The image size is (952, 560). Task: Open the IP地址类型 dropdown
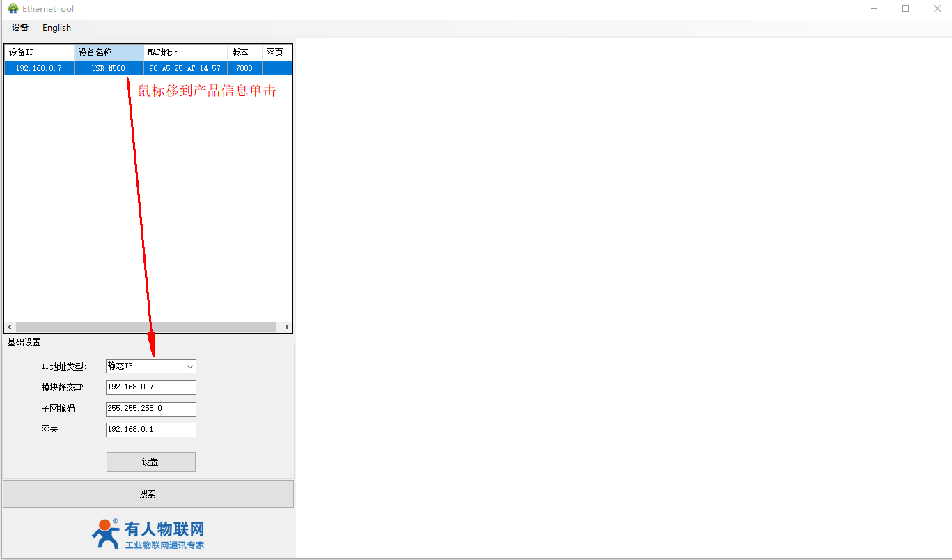[x=151, y=366]
